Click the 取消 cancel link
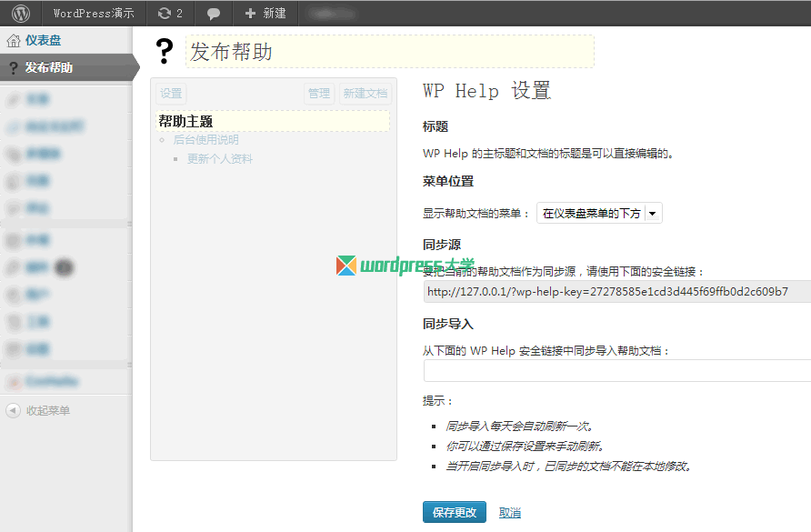The height and width of the screenshot is (532, 811). pos(509,513)
